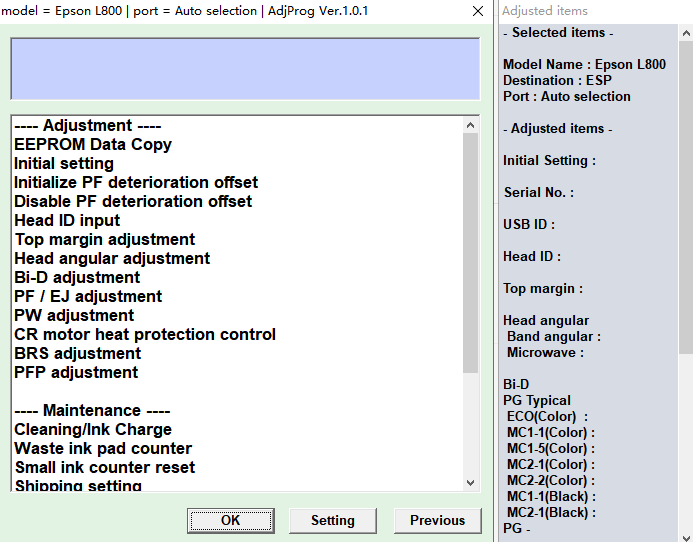Screen dimensions: 693x542
Task: Close the AdjProg dialog window
Action: point(478,11)
